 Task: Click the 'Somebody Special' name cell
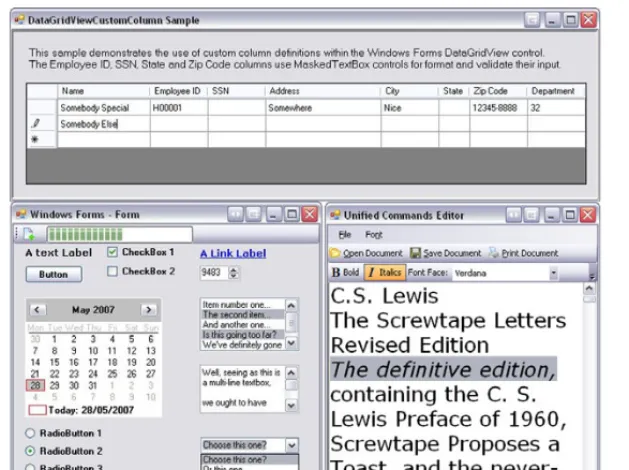pos(104,108)
